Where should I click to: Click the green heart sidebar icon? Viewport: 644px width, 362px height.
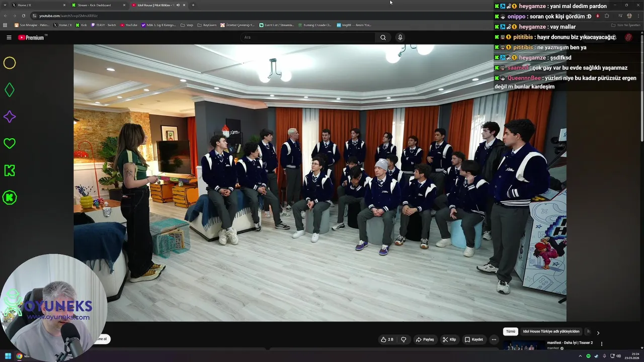pyautogui.click(x=10, y=144)
